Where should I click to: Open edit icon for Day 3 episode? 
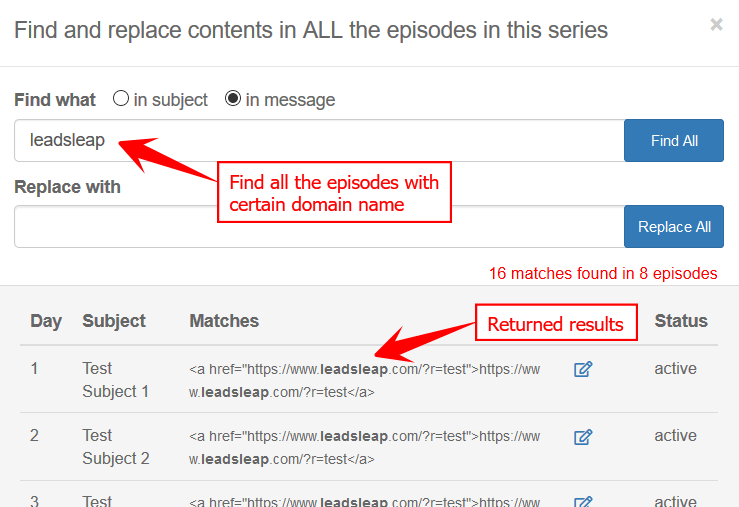click(583, 501)
